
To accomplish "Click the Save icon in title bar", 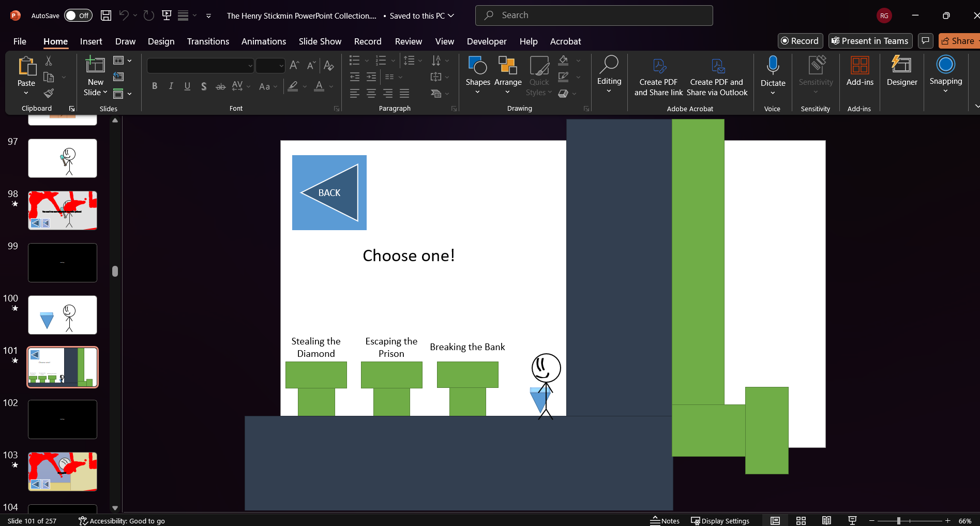I will [106, 16].
